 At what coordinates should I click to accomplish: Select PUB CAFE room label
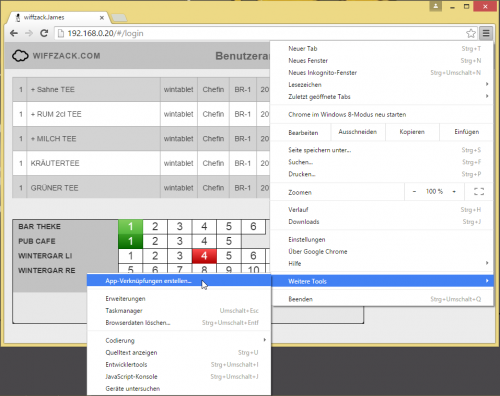coord(37,241)
